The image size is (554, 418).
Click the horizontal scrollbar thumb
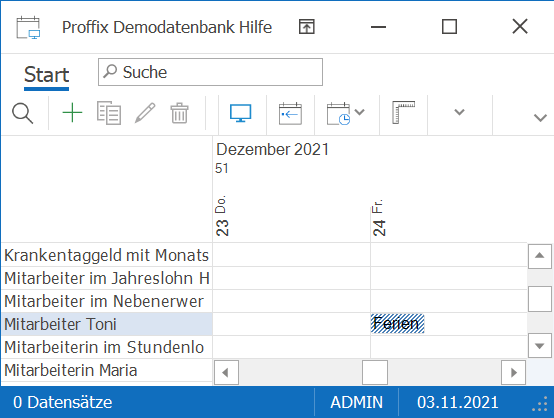pos(375,372)
